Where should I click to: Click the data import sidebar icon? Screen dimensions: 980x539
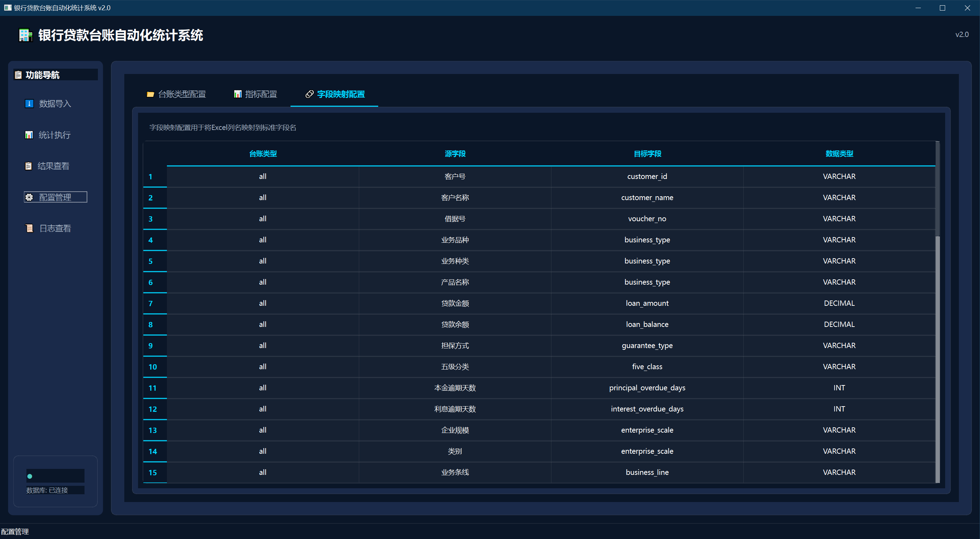(x=29, y=104)
